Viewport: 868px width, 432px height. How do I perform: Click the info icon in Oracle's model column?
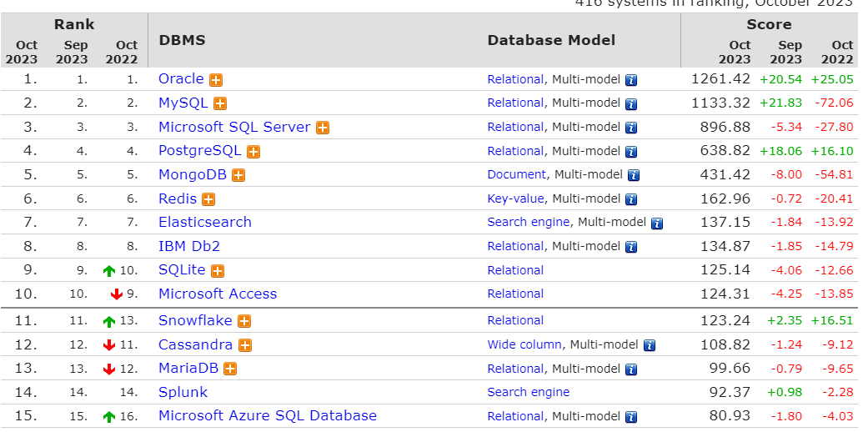tap(631, 80)
